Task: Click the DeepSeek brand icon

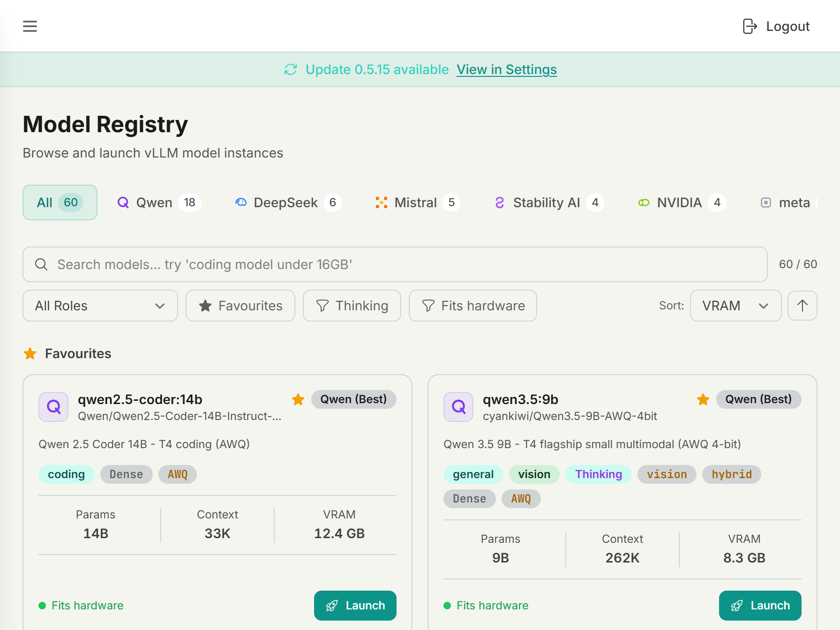Action: click(x=241, y=202)
